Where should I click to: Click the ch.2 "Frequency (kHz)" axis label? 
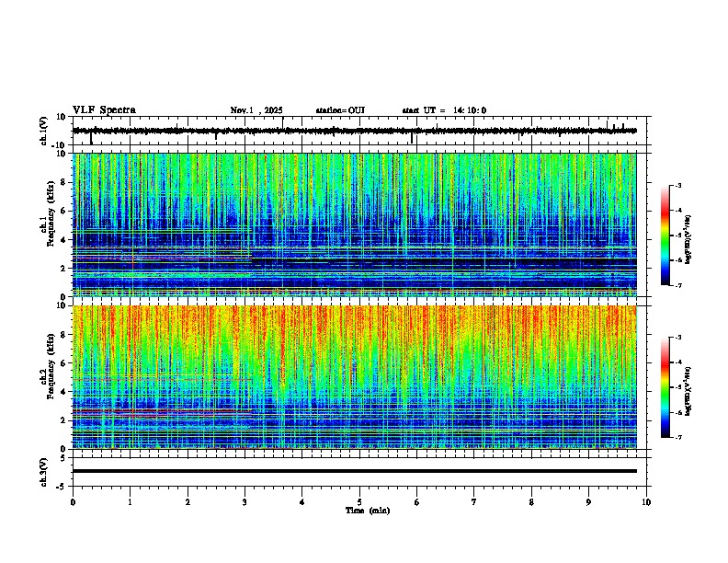(51, 366)
